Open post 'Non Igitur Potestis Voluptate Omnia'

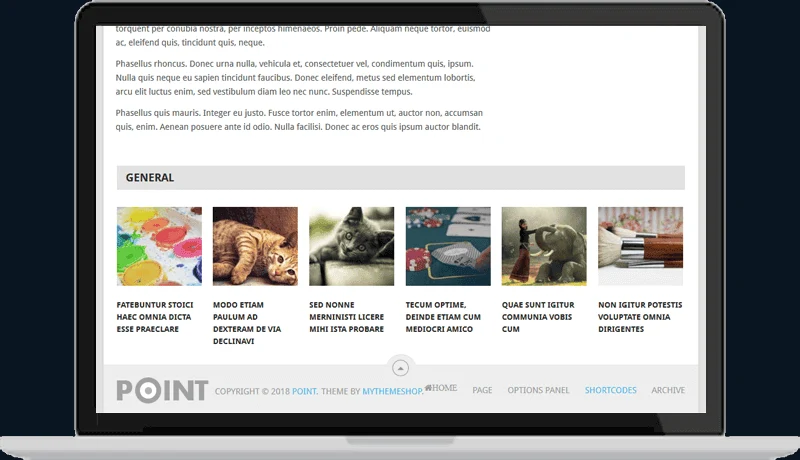[640, 317]
